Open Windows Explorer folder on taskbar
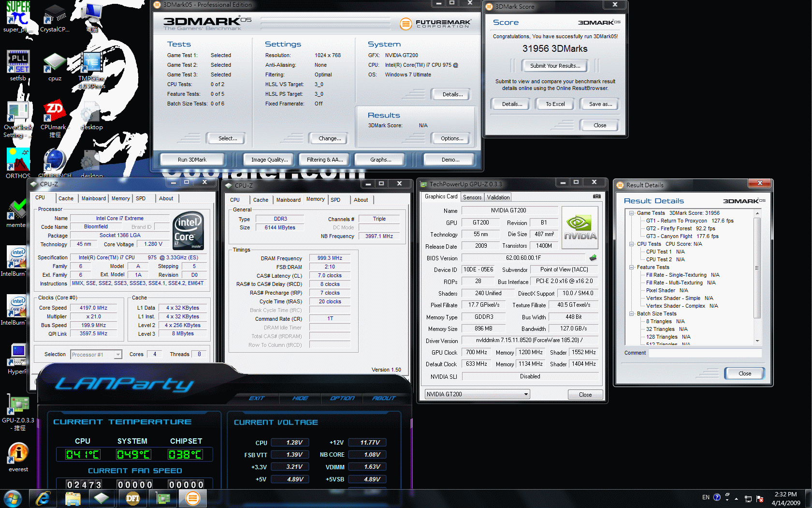Viewport: 812px width, 508px height. [x=72, y=498]
